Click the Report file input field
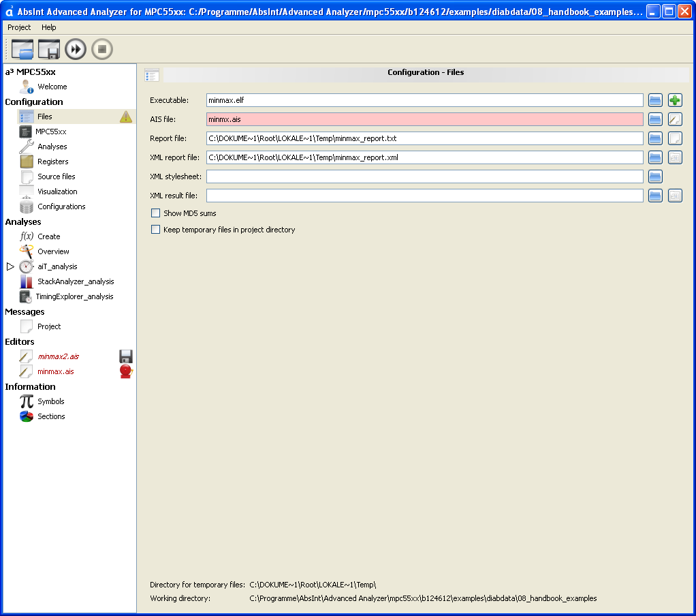Viewport: 696px width, 616px height. pos(425,138)
